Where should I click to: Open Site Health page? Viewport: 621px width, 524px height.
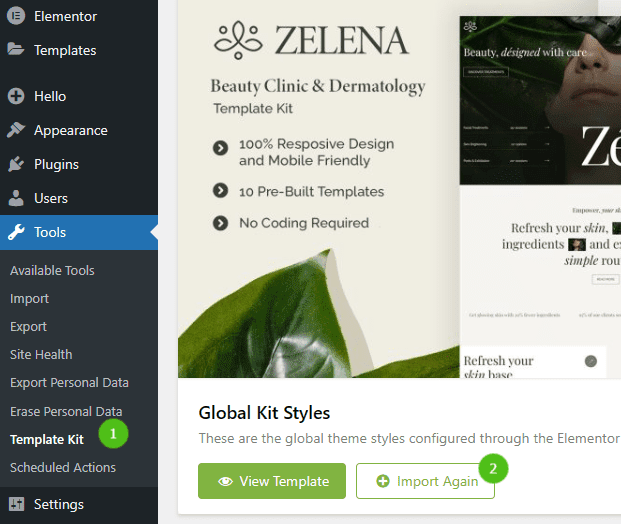point(41,354)
